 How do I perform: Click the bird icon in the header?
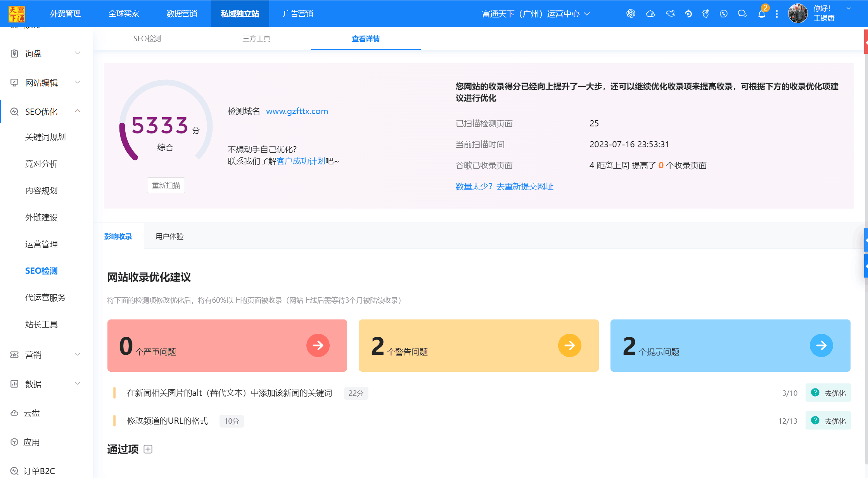(670, 14)
